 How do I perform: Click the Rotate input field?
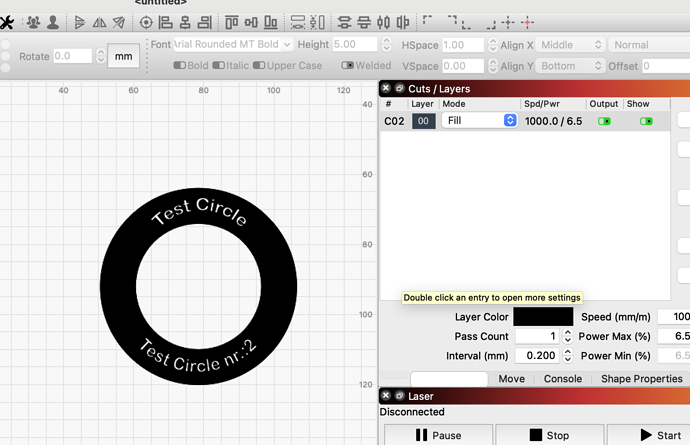(73, 56)
